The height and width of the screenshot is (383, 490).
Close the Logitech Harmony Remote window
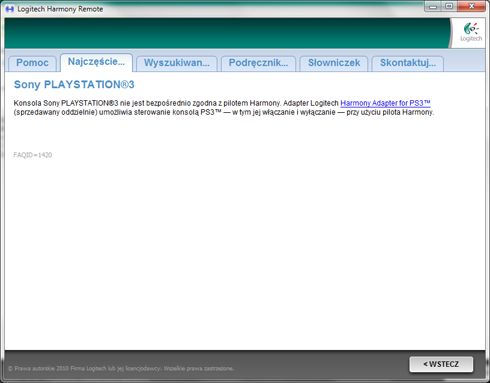coord(472,6)
